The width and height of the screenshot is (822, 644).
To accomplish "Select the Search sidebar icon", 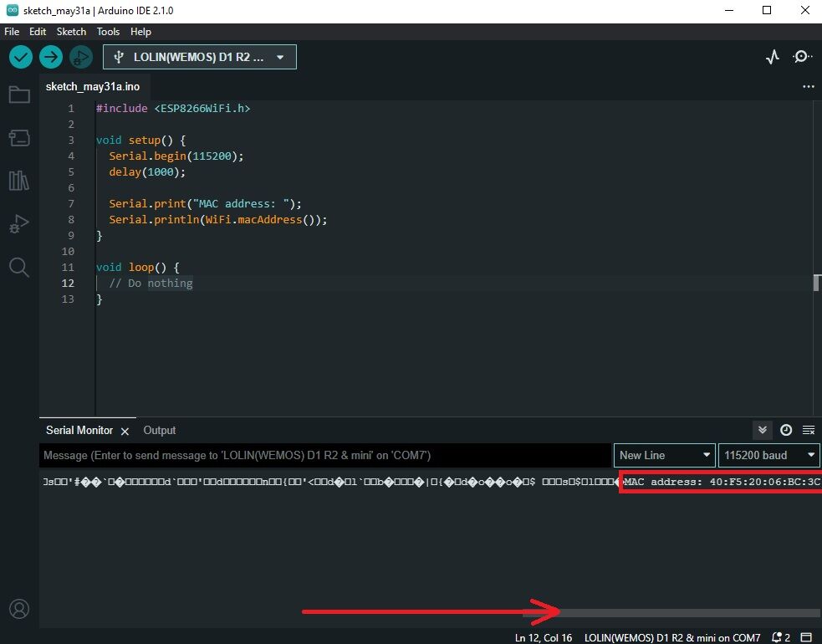I will pos(19,267).
